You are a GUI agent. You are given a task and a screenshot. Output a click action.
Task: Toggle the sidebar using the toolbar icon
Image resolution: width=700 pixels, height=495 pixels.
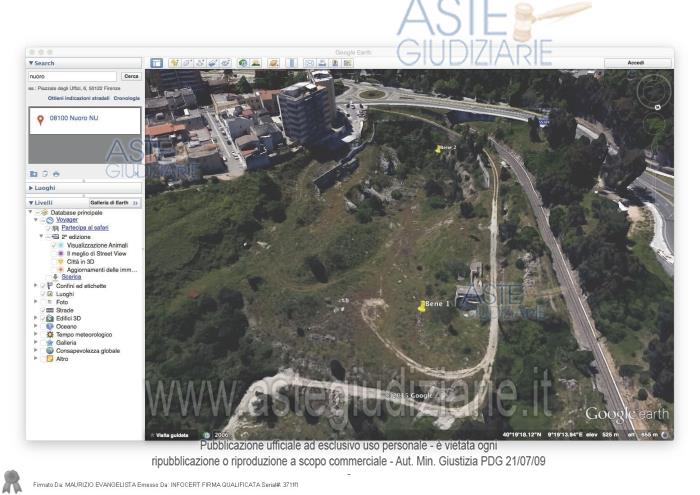click(157, 62)
